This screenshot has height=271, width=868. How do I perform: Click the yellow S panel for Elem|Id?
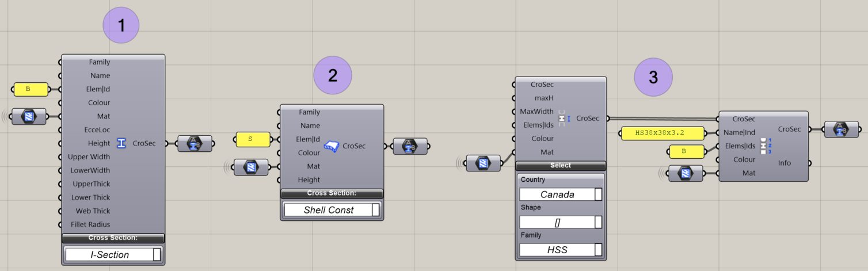[253, 139]
